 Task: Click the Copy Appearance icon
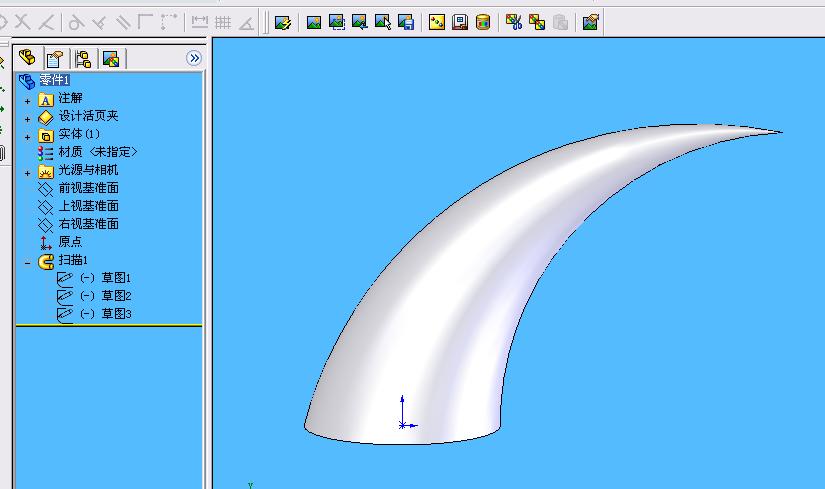pyautogui.click(x=537, y=22)
